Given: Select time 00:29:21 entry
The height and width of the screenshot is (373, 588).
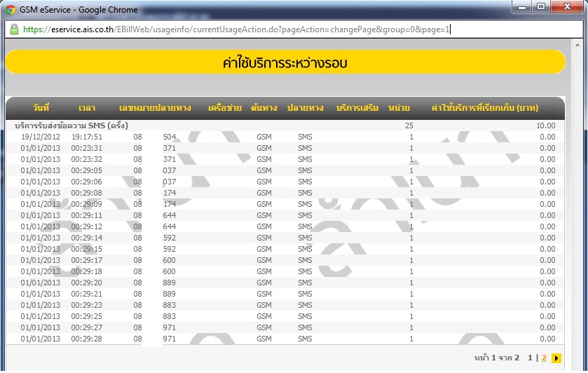Looking at the screenshot, I should point(87,294).
